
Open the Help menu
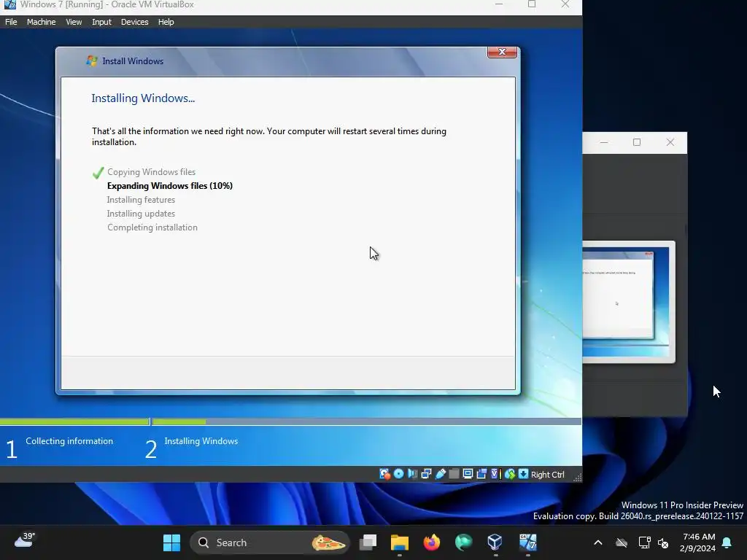click(x=166, y=22)
